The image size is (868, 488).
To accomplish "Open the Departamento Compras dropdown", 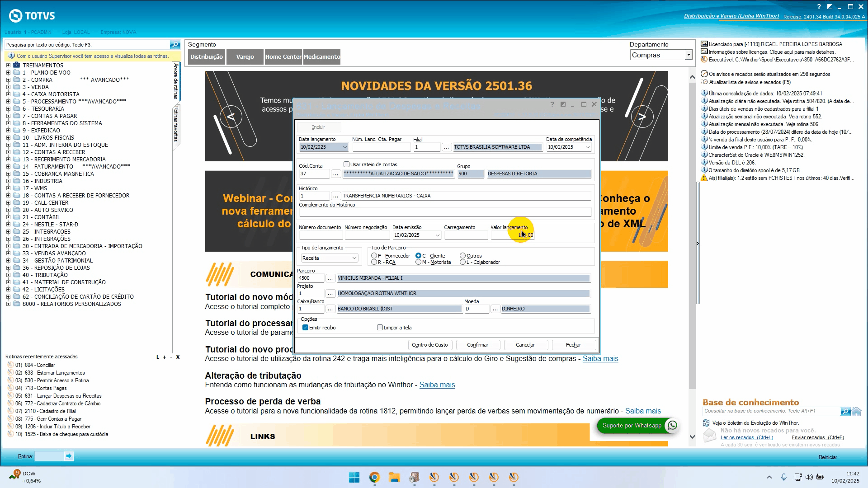I will 688,55.
